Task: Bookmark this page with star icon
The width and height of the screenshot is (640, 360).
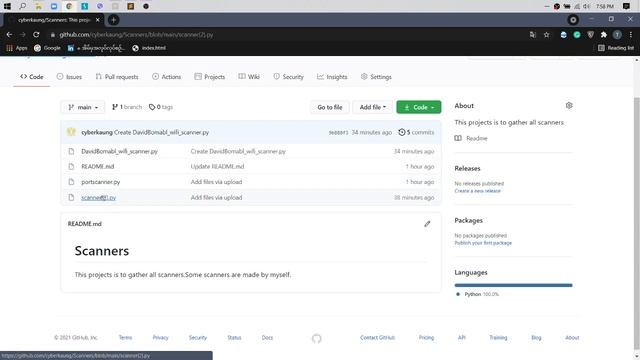Action: click(x=547, y=35)
